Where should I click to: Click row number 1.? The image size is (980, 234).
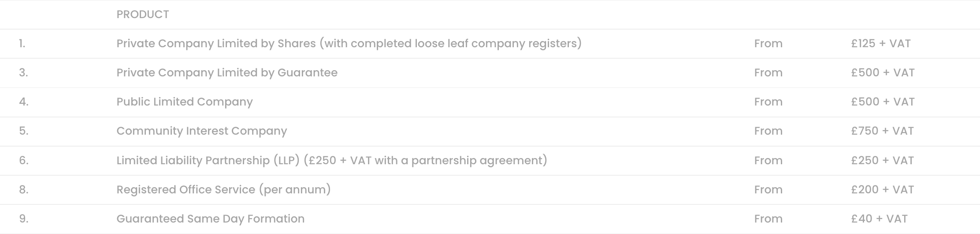(x=22, y=44)
